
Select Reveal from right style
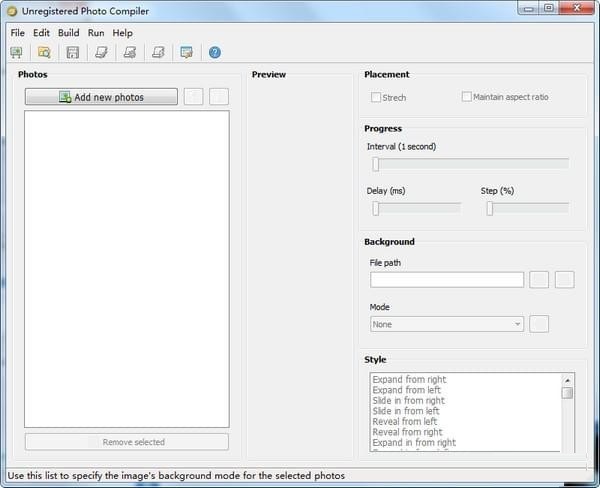pos(407,432)
